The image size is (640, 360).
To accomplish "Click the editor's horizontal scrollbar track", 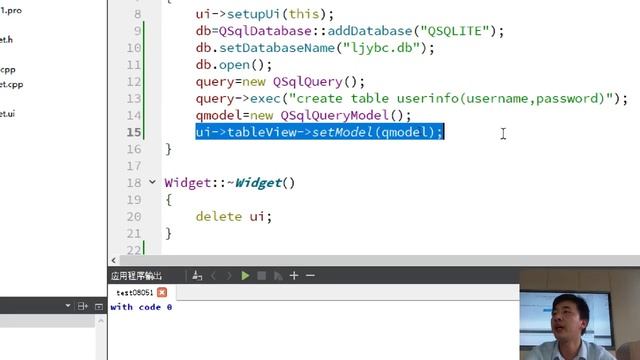I will (380, 260).
